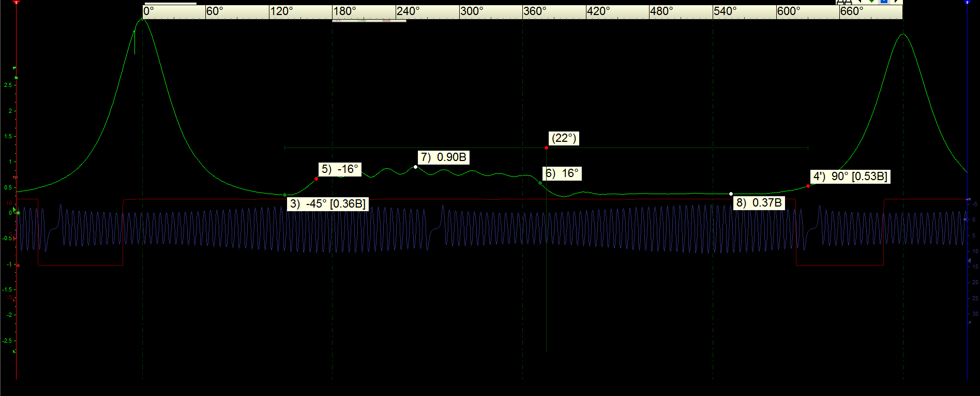Click the 8) 0.37B annotation label
Image resolution: width=980 pixels, height=396 pixels.
(759, 203)
